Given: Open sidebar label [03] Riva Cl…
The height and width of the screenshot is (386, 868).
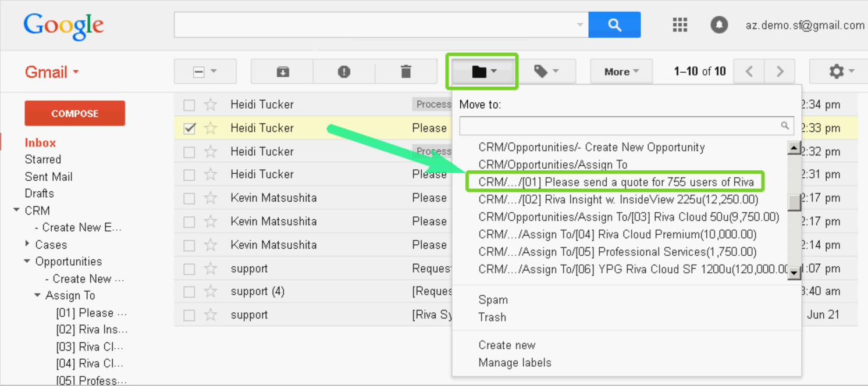Looking at the screenshot, I should click(x=89, y=346).
